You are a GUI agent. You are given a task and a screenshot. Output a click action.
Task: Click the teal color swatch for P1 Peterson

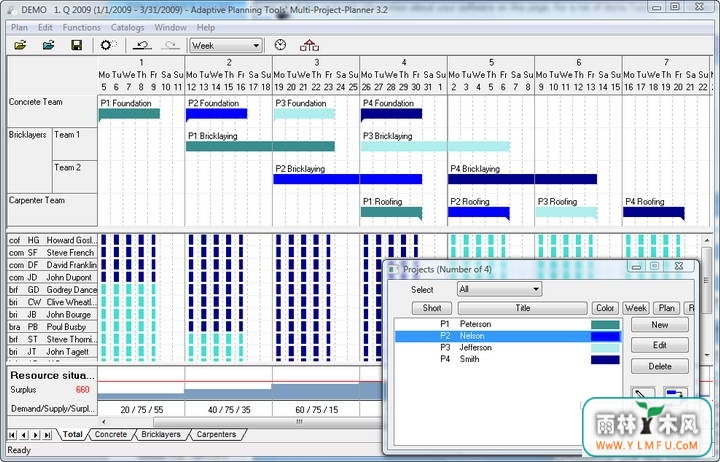[x=605, y=324]
